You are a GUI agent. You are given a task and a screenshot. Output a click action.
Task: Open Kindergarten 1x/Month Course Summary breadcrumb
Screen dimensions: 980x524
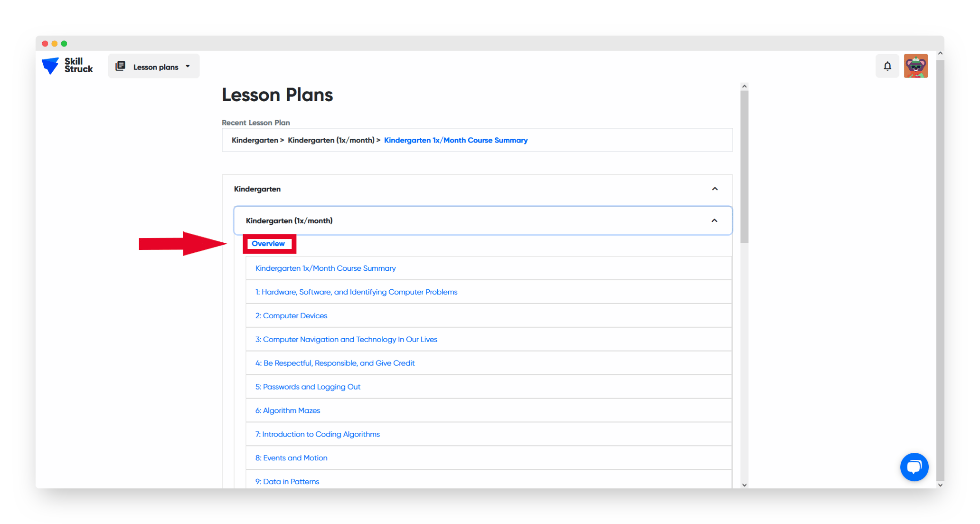click(455, 140)
